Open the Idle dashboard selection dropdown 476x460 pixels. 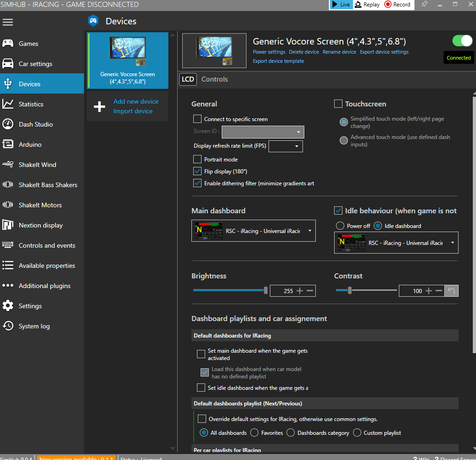click(396, 243)
